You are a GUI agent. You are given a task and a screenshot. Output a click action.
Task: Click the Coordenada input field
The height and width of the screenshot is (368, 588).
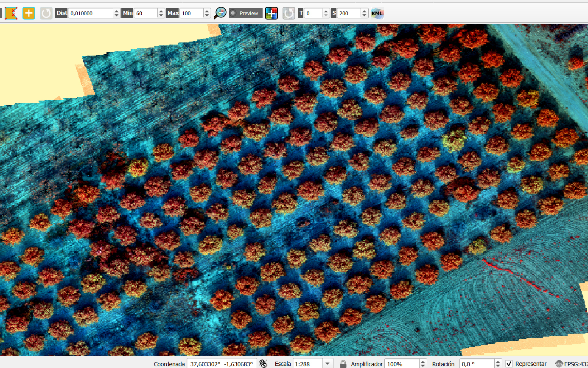(x=222, y=364)
